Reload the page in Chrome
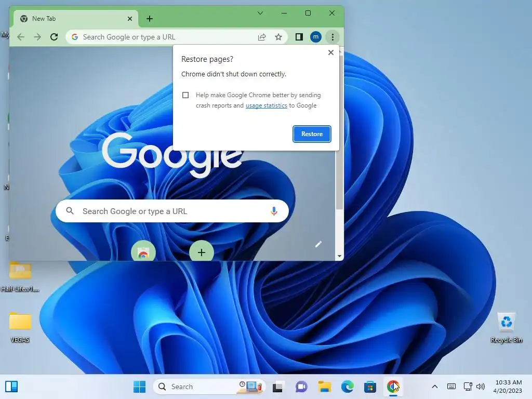Viewport: 532px width, 399px height. 54,37
